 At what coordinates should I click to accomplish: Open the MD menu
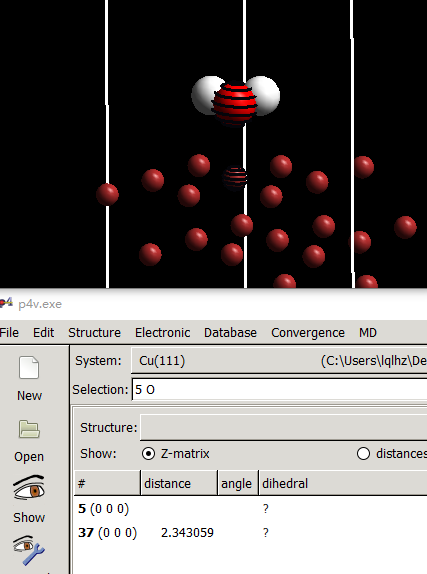coord(368,332)
